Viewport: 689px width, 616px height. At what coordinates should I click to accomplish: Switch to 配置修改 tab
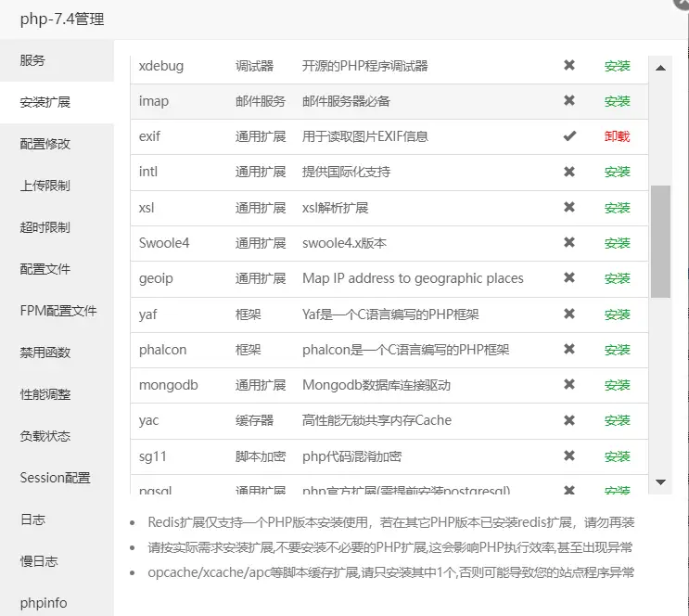(x=45, y=144)
